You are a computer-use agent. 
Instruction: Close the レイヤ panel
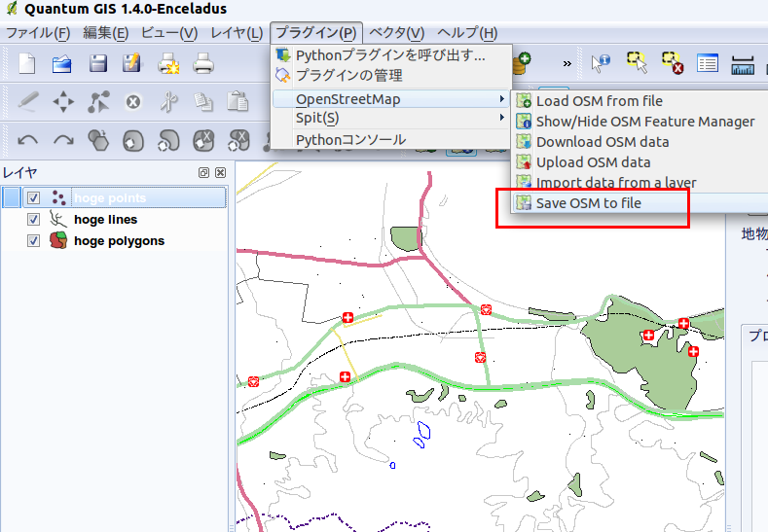220,172
